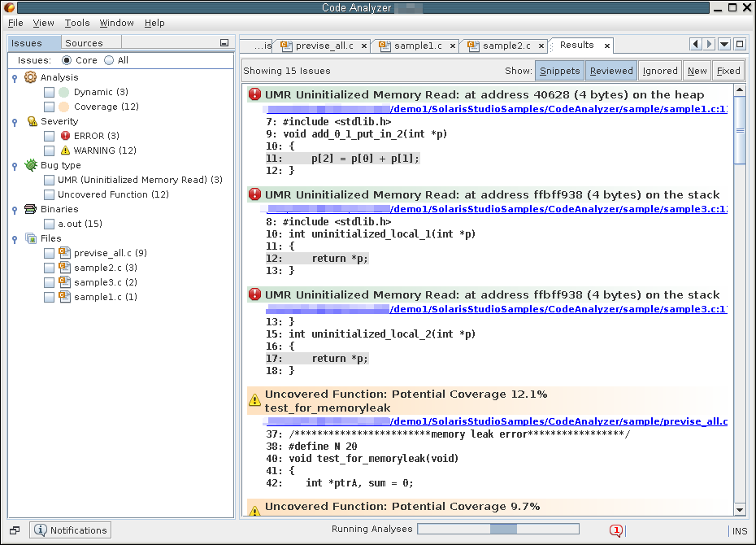Open the editor tab list dropdown
The image size is (756, 545).
[724, 44]
